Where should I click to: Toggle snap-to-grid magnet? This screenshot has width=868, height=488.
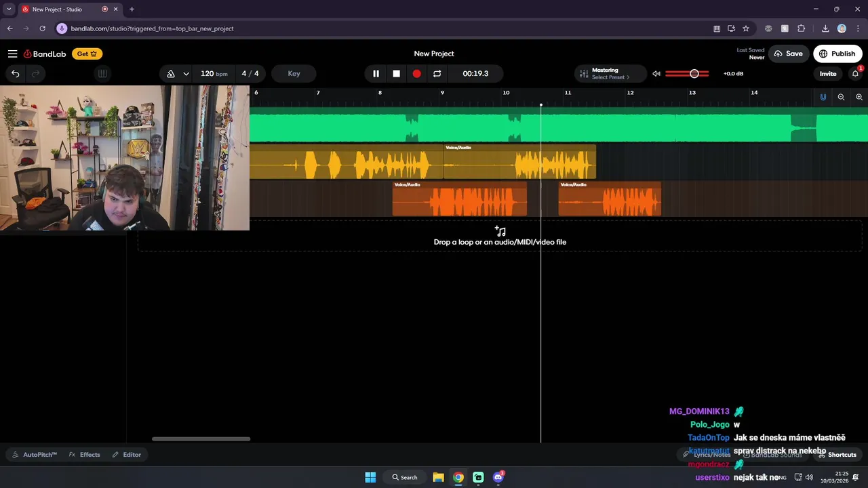coord(823,97)
